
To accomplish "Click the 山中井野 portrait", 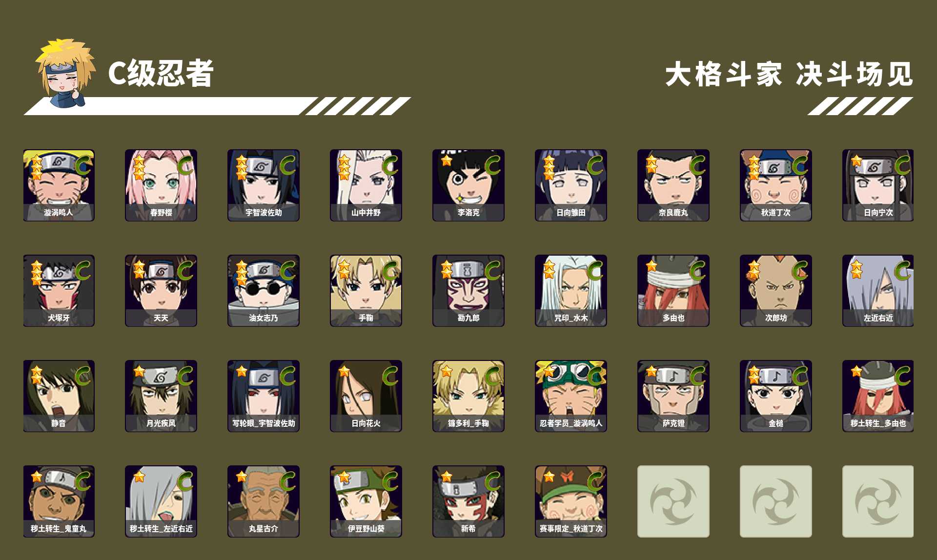I will click(366, 185).
